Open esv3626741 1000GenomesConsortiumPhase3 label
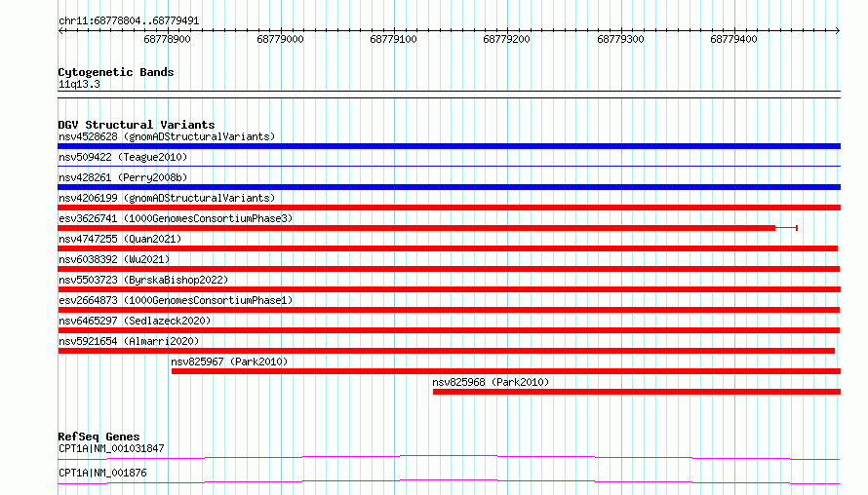868x495 pixels. (x=176, y=218)
